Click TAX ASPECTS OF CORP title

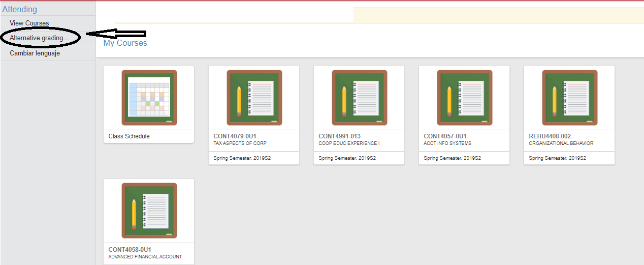pos(240,143)
